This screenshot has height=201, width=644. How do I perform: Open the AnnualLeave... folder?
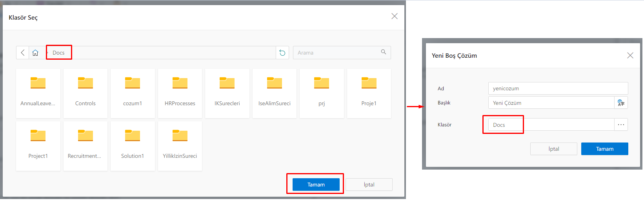pyautogui.click(x=38, y=93)
